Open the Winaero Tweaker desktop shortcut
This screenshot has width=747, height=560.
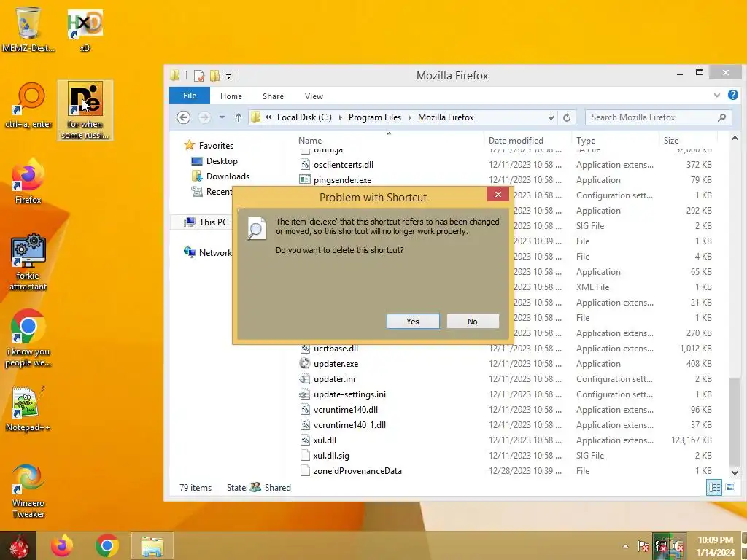pyautogui.click(x=28, y=491)
